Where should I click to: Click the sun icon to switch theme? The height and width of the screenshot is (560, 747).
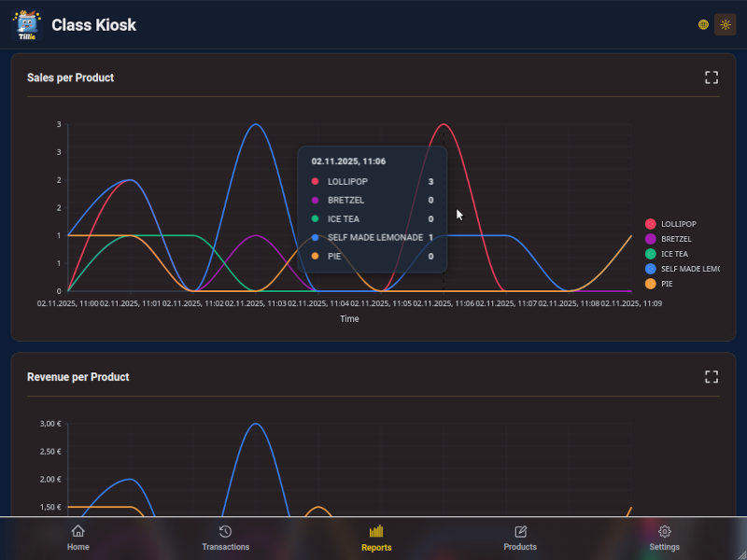click(x=726, y=24)
